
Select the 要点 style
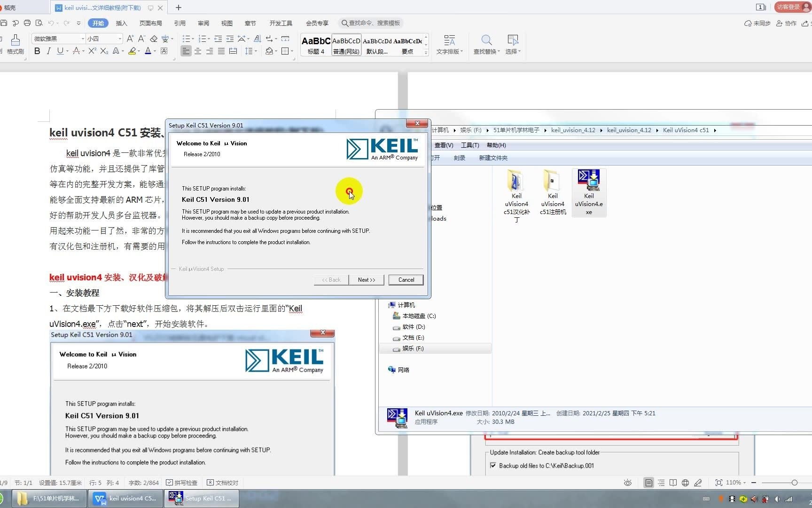(x=407, y=45)
